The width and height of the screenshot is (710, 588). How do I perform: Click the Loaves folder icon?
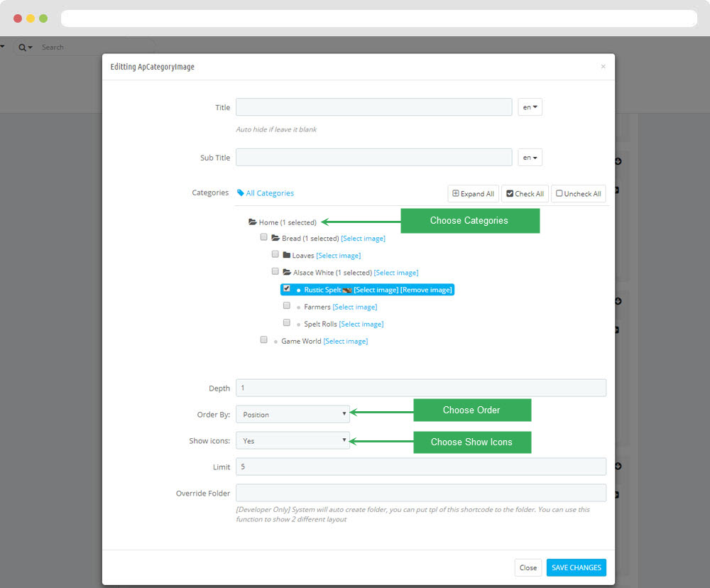click(286, 256)
